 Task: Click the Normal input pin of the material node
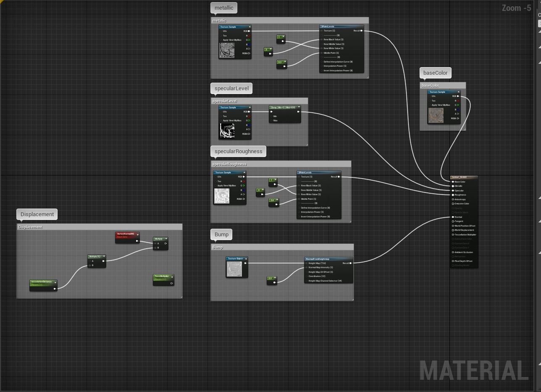click(452, 217)
